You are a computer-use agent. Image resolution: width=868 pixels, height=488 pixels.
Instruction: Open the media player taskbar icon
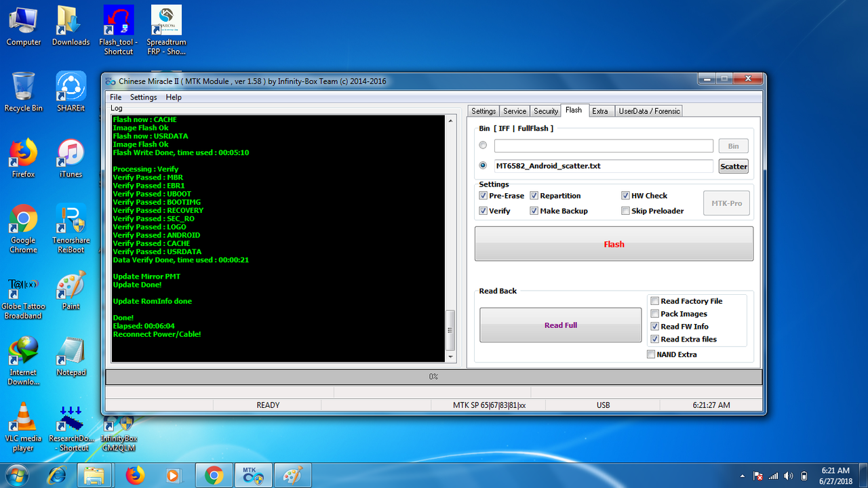[173, 475]
